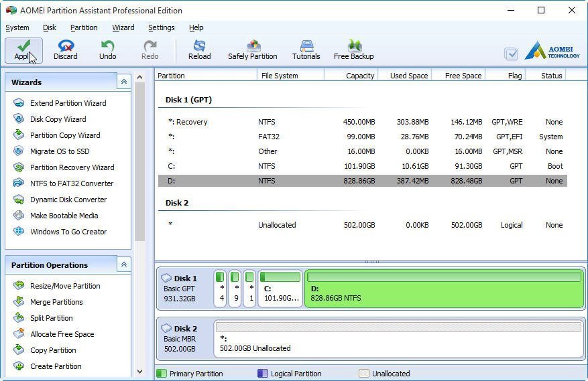Click the Status column header
Screen dimensions: 588x381
click(546, 75)
